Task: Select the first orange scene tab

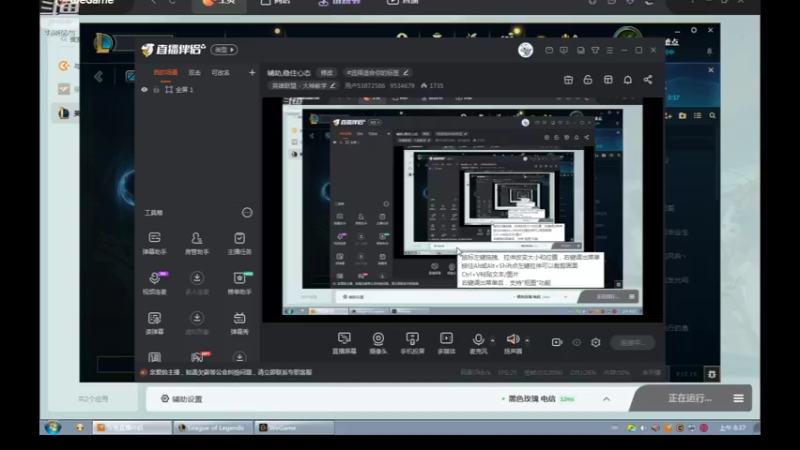Action: [165, 73]
